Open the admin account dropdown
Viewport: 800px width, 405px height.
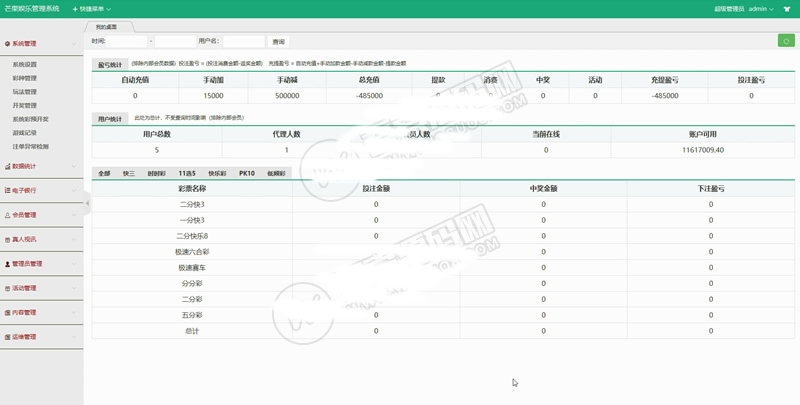(760, 8)
